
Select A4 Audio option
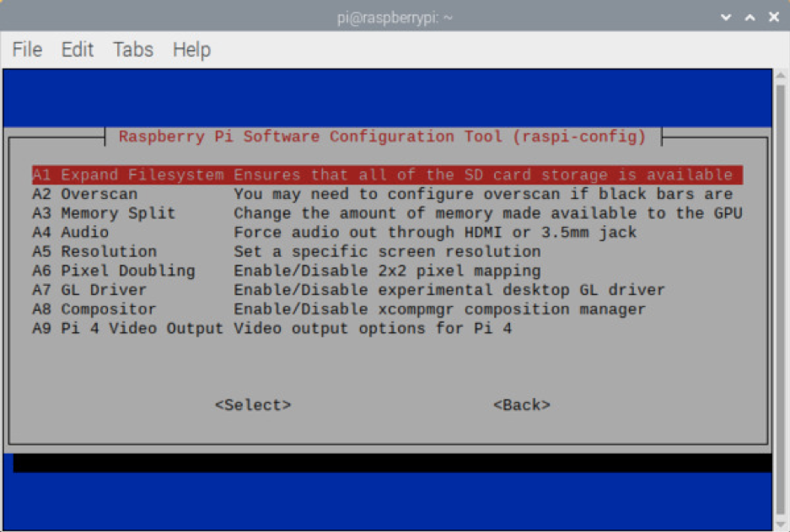(x=388, y=232)
